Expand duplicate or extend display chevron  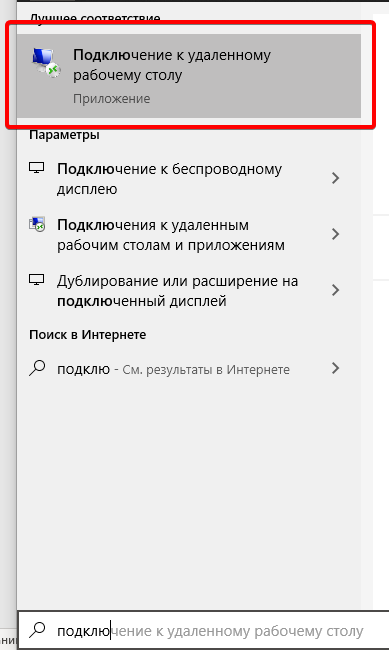pyautogui.click(x=336, y=290)
